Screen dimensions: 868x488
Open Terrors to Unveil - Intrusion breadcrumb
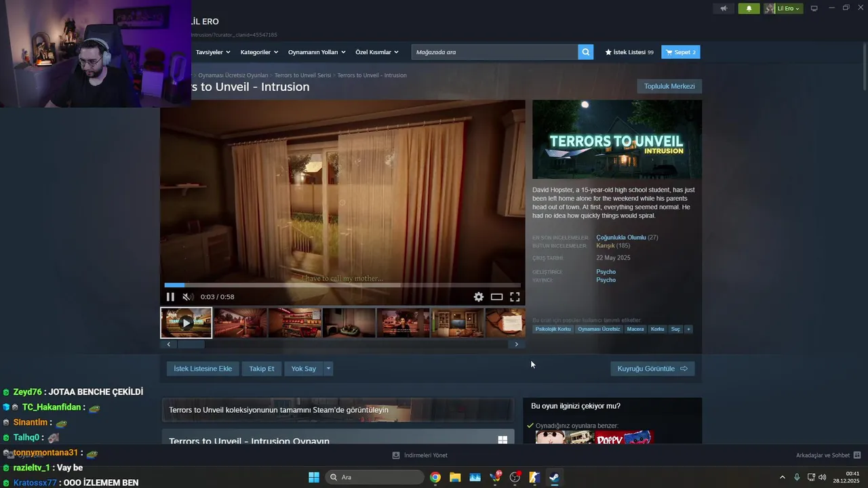point(372,75)
